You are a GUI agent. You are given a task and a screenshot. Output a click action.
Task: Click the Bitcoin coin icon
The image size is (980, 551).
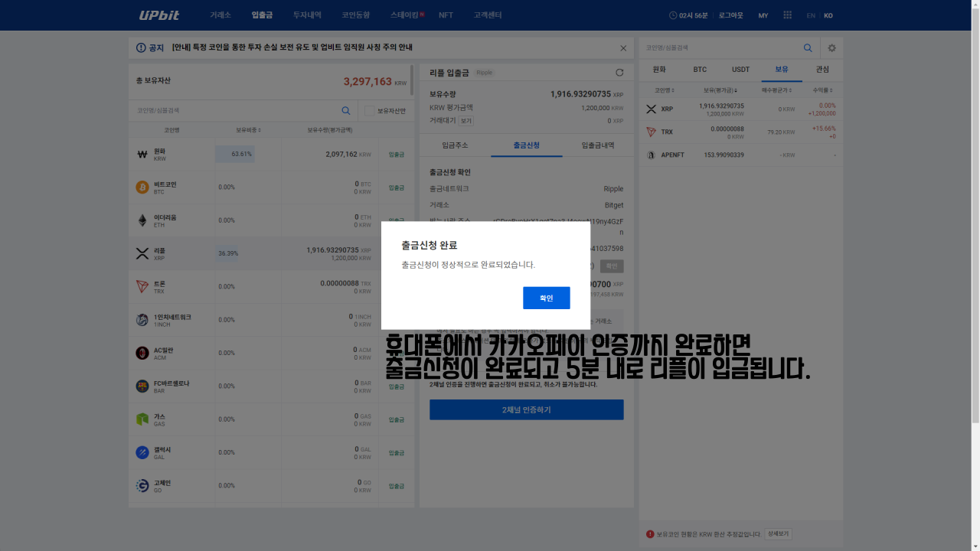(142, 187)
